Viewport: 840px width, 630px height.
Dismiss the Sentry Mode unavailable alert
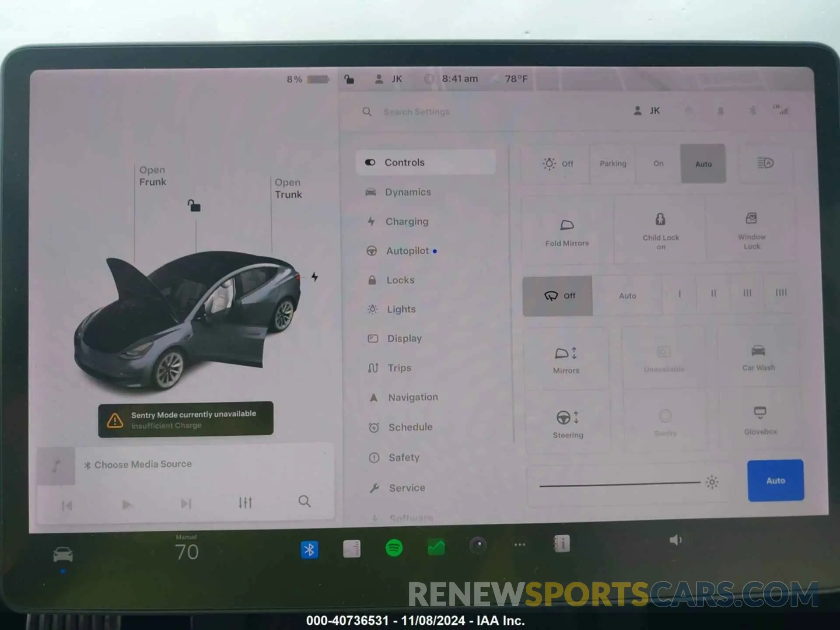pos(186,419)
